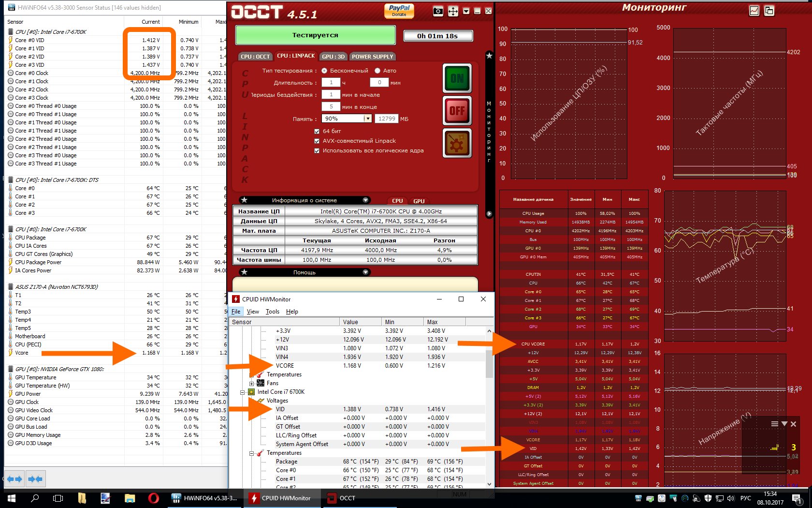The image size is (812, 508).
Task: Click the windows layout icon in Мониторинг
Action: click(x=769, y=11)
